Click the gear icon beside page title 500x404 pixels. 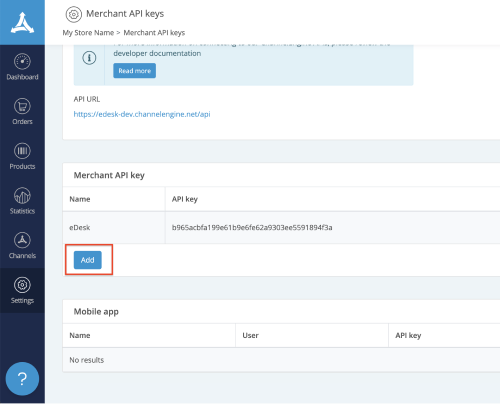point(74,14)
